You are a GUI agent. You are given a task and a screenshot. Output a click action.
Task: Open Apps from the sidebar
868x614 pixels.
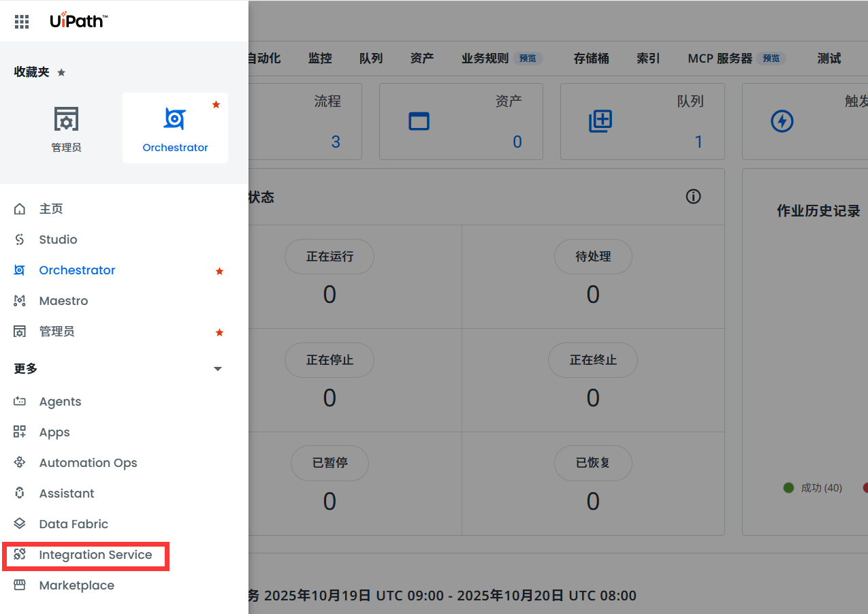[54, 432]
